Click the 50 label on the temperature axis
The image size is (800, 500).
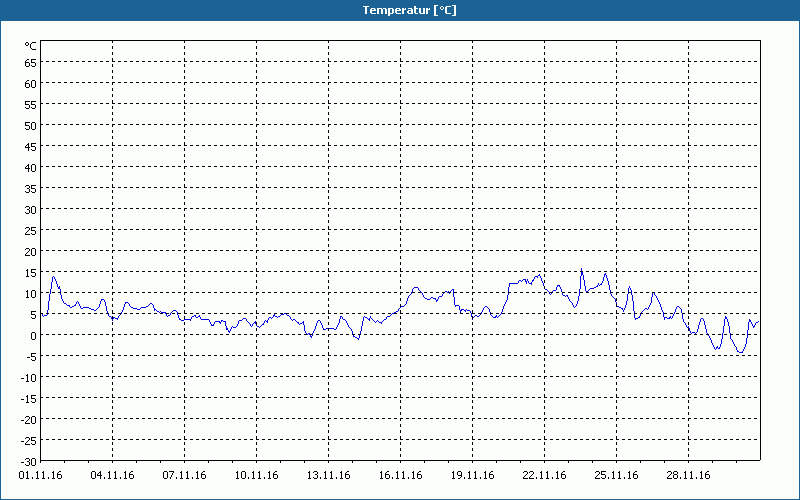click(31, 126)
